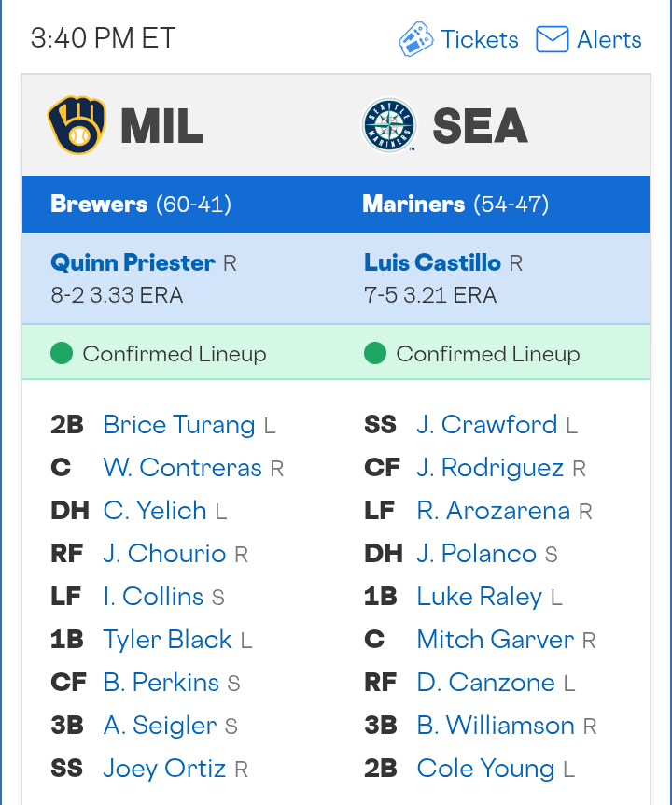Select W. Contreras in the lineup
The width and height of the screenshot is (672, 805).
(183, 468)
